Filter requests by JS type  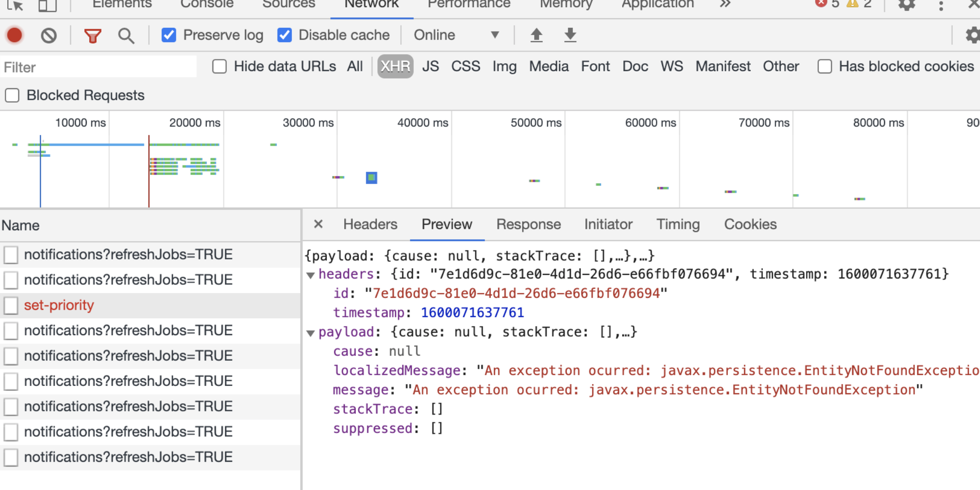pyautogui.click(x=430, y=67)
